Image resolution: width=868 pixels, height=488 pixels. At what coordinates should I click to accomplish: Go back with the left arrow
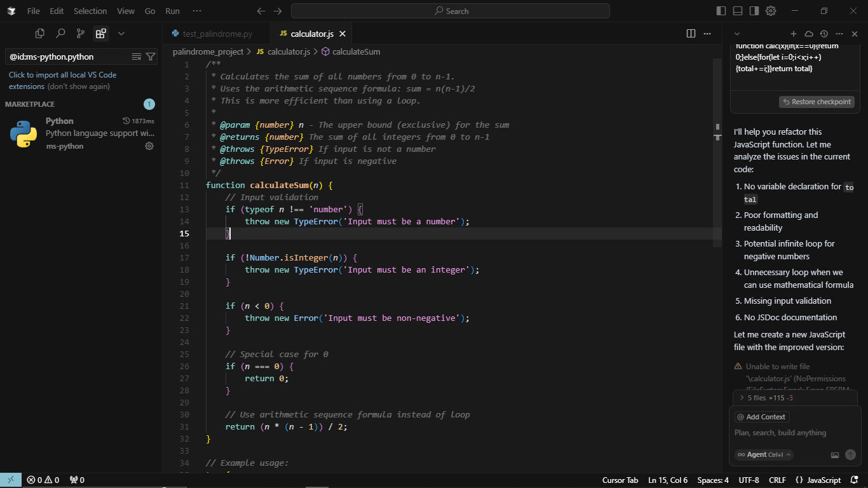click(261, 11)
